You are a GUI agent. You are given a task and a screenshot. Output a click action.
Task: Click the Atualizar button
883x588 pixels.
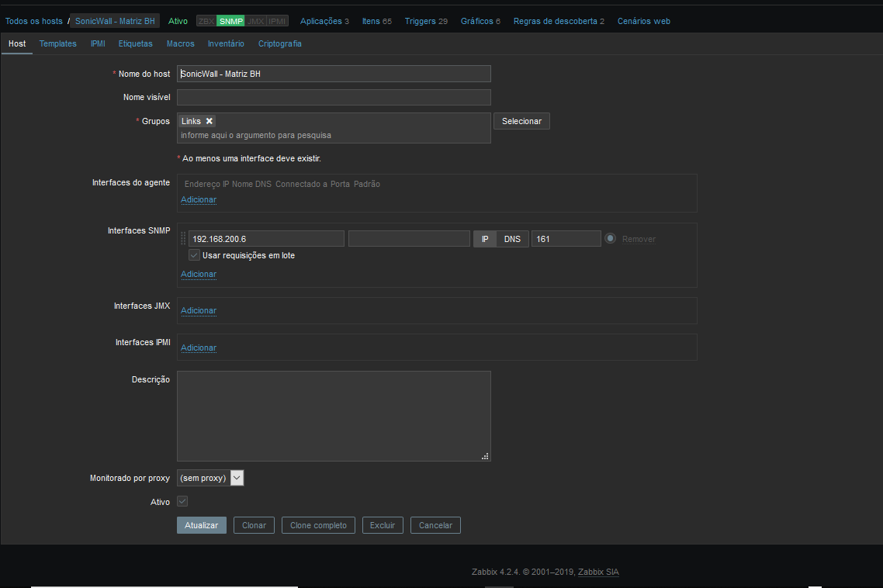coord(202,525)
